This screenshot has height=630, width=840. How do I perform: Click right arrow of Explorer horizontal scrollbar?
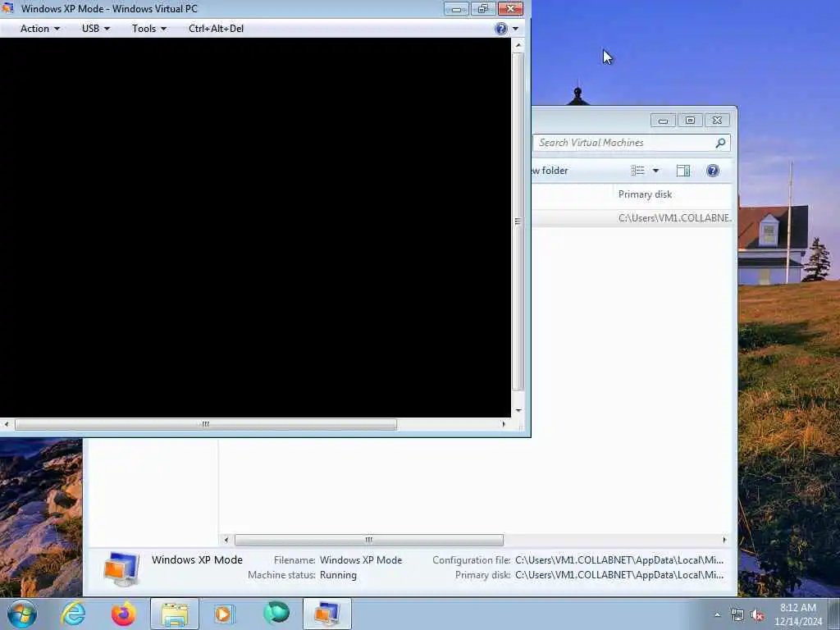pyautogui.click(x=724, y=540)
